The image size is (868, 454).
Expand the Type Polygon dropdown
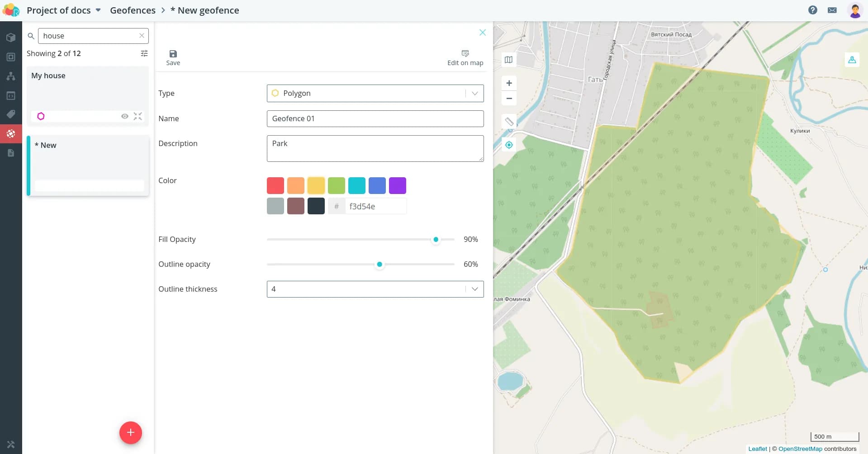click(474, 93)
